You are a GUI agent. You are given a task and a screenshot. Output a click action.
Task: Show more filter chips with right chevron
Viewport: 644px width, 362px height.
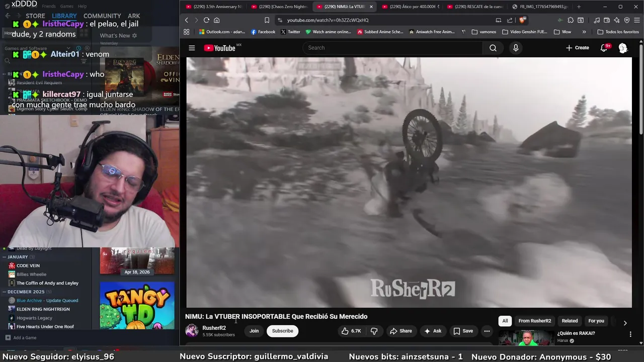point(625,323)
